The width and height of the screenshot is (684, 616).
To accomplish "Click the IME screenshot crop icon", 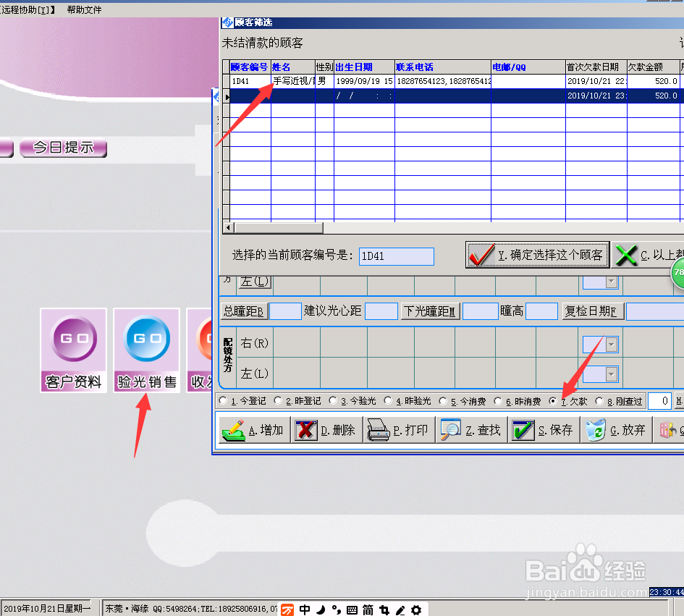I will (x=384, y=609).
